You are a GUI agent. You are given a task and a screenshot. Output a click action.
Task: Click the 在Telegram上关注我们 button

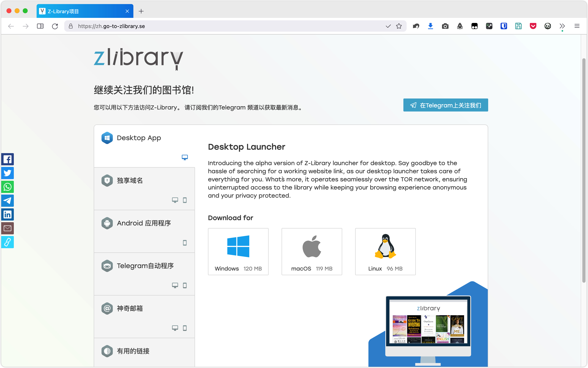pos(445,105)
